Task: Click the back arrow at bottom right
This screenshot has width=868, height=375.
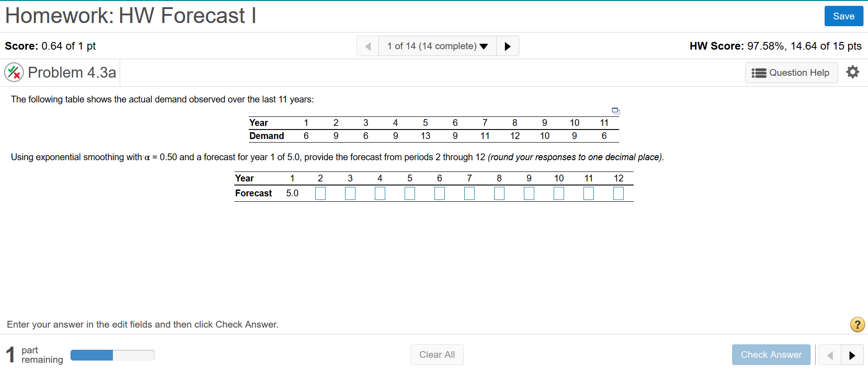Action: click(x=830, y=355)
